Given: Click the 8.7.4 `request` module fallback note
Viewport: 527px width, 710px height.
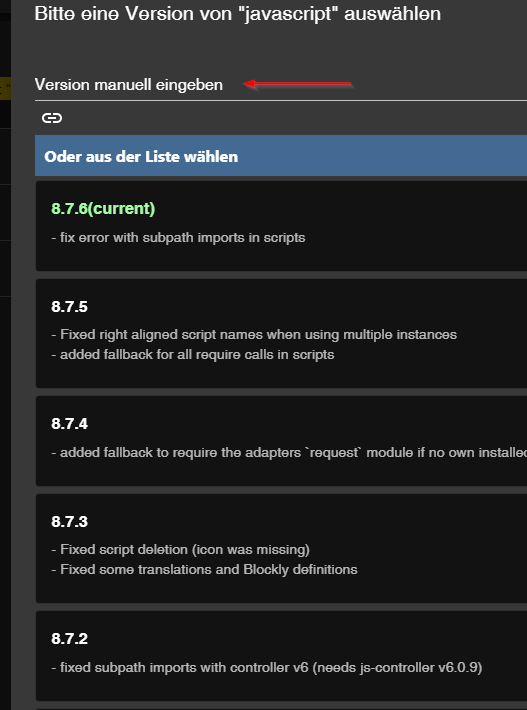Looking at the screenshot, I should (x=289, y=452).
